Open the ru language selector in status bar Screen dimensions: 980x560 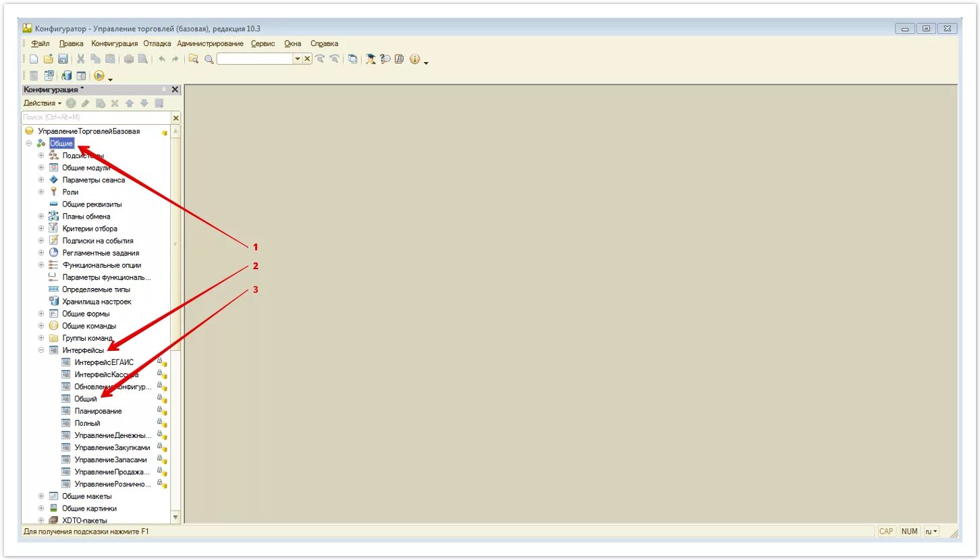931,532
